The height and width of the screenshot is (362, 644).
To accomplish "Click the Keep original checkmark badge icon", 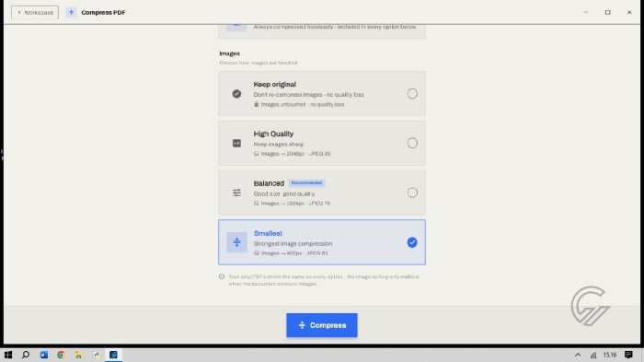I will pyautogui.click(x=236, y=94).
